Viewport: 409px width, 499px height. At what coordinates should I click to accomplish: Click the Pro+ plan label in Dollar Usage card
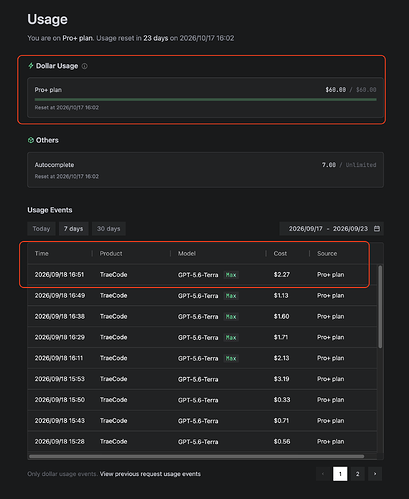(48, 90)
